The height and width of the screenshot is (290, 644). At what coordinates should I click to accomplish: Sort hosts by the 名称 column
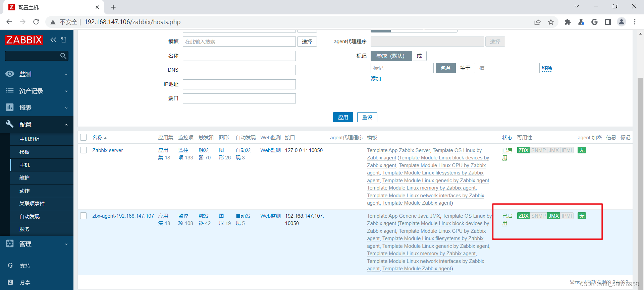(99, 137)
